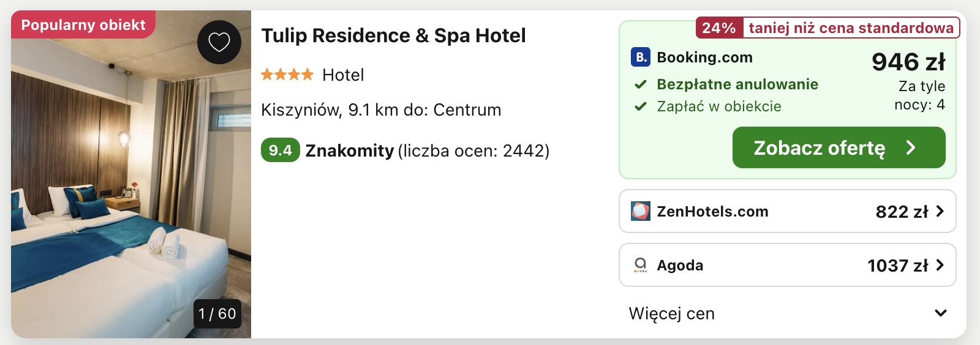Expand the Więcej cen price list
Screen dimensions: 980x345
coord(788,313)
